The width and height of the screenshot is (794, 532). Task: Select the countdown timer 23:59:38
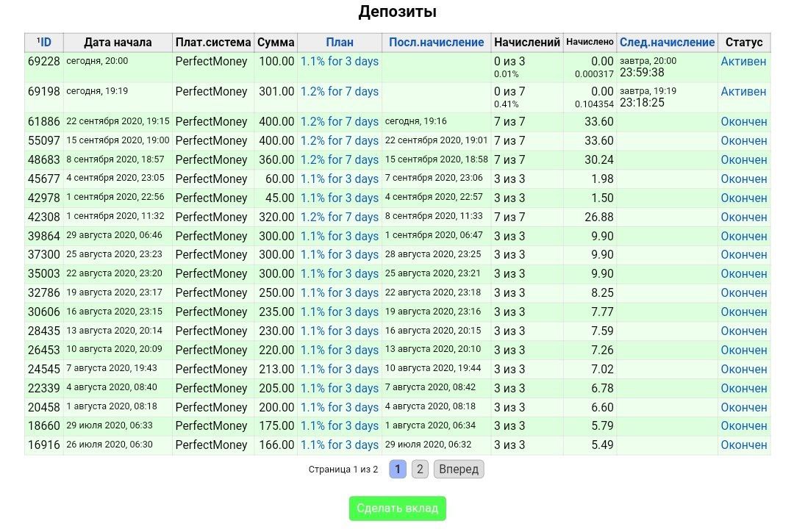[642, 73]
